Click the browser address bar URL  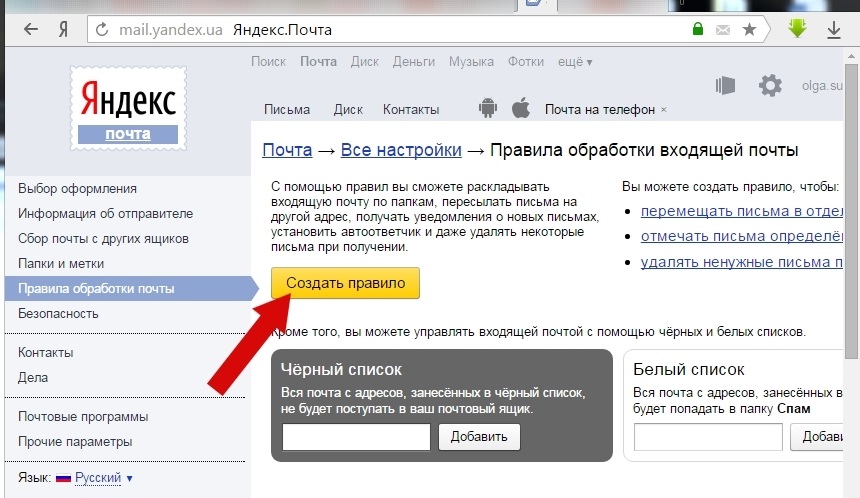[171, 30]
